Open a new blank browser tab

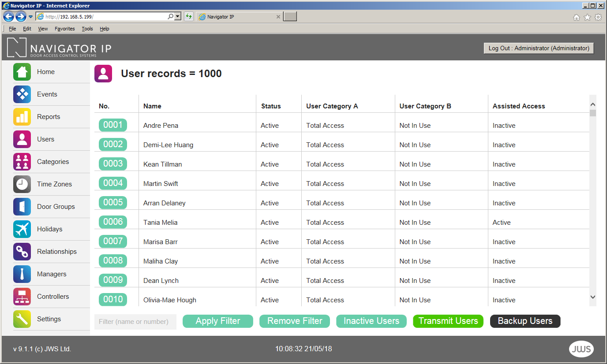(290, 17)
